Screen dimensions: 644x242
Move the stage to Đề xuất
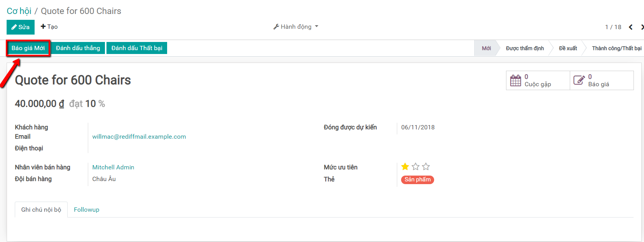[568, 49]
